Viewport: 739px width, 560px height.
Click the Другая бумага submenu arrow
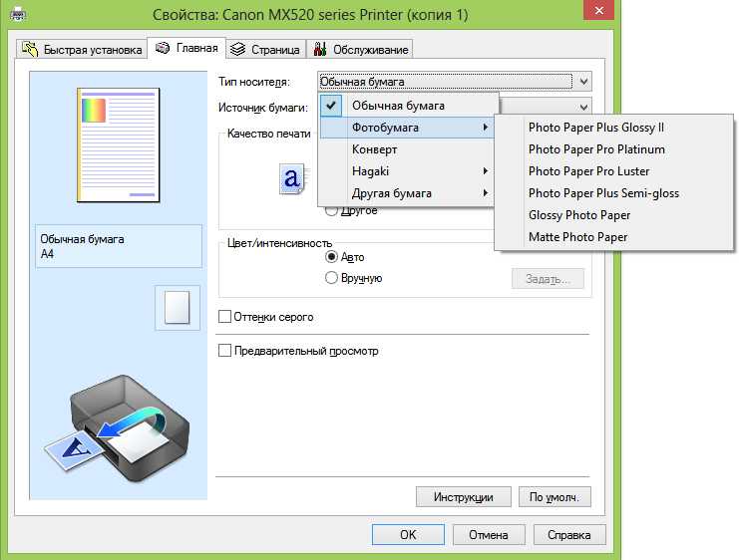coord(485,193)
